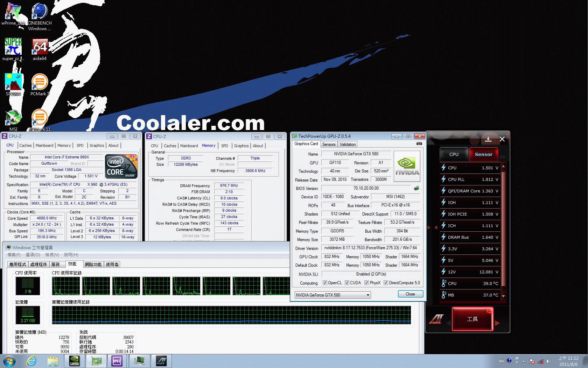Click the DRAM Bus 1.640 V sensor row
Viewport: 588px width, 368px height.
[x=470, y=237]
